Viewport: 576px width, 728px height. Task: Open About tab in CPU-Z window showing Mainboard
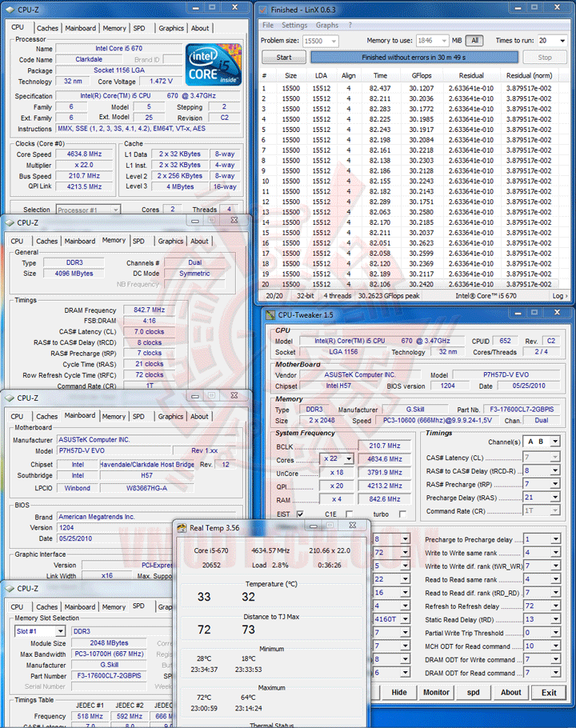point(199,417)
